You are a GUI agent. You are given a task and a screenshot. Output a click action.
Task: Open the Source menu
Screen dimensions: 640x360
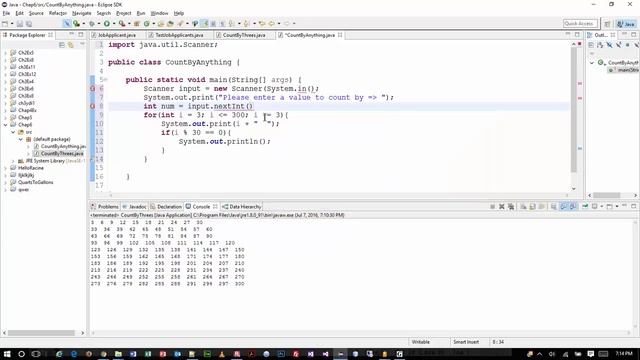36,13
